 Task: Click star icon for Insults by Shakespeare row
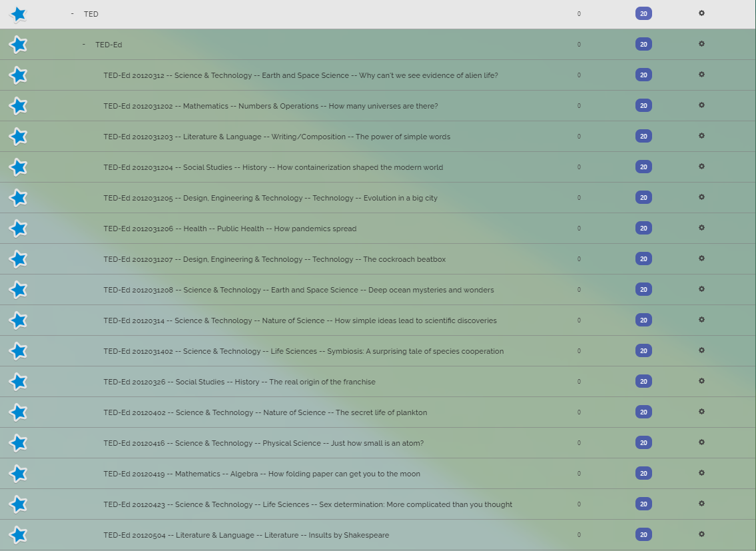click(x=19, y=534)
